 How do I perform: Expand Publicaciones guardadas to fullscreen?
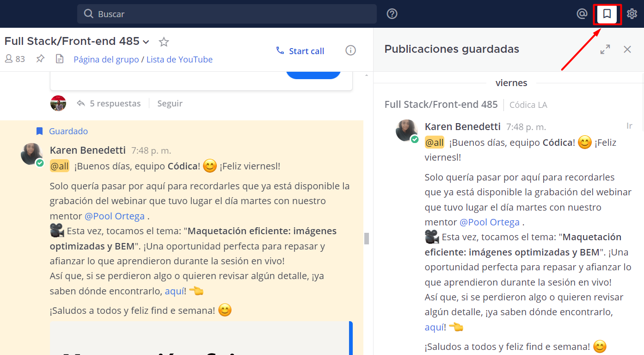tap(605, 49)
